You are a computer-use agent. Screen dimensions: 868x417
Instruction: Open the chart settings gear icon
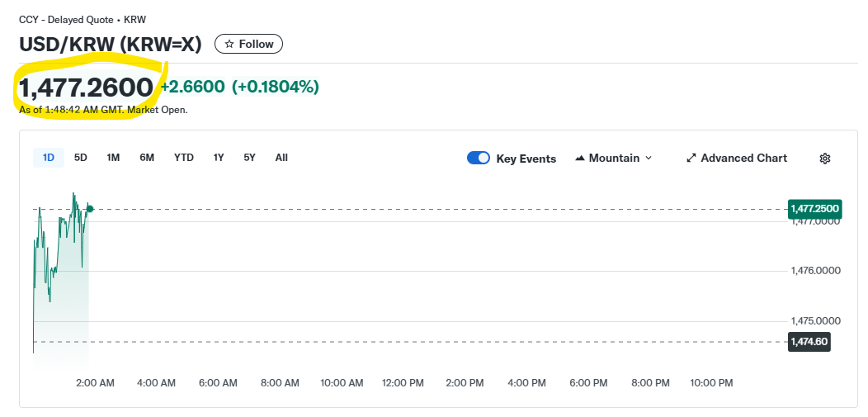point(824,159)
